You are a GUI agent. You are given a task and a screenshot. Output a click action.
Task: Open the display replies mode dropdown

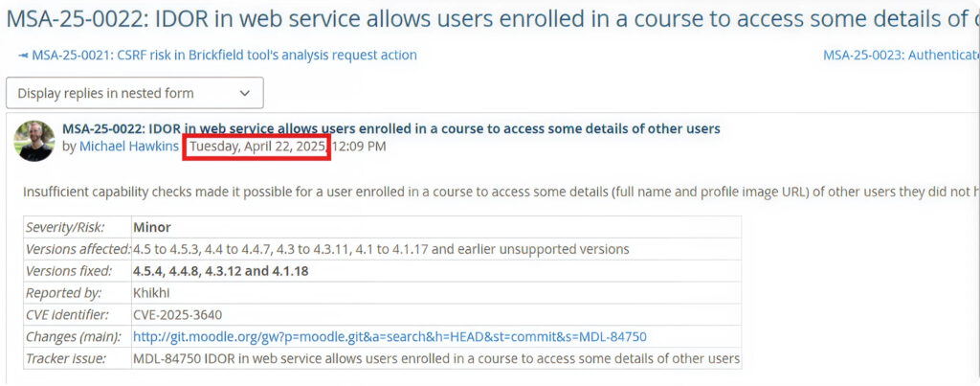point(134,93)
